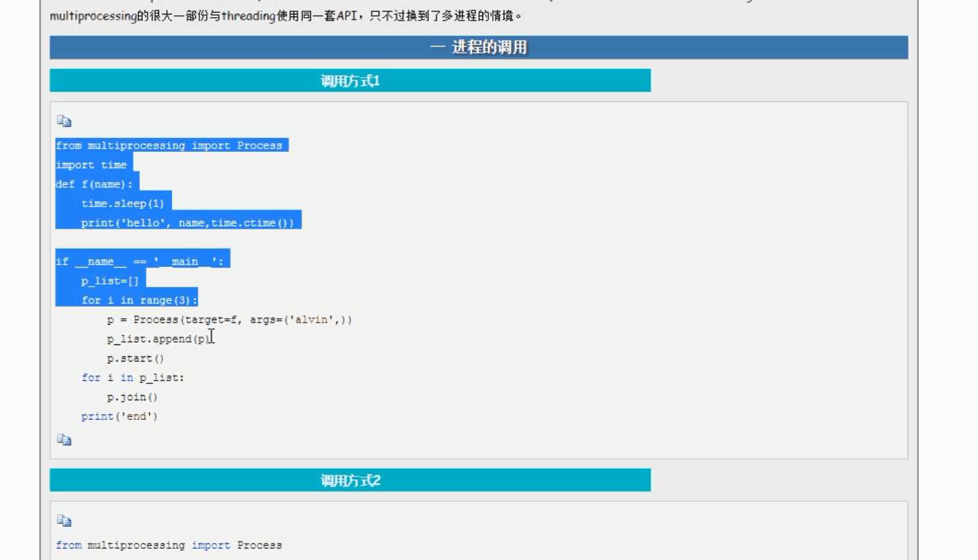Click the 'p_list.append(p)' code line
978x560 pixels.
158,339
